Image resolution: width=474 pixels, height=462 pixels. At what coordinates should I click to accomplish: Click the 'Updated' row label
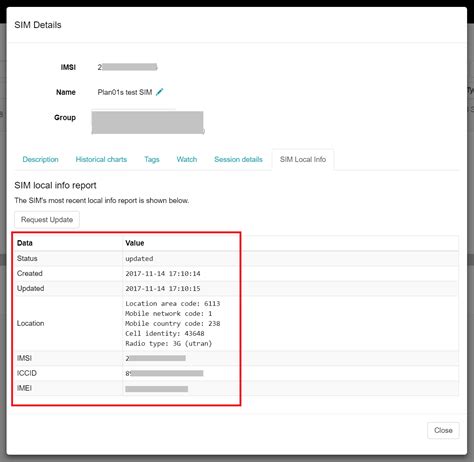30,288
